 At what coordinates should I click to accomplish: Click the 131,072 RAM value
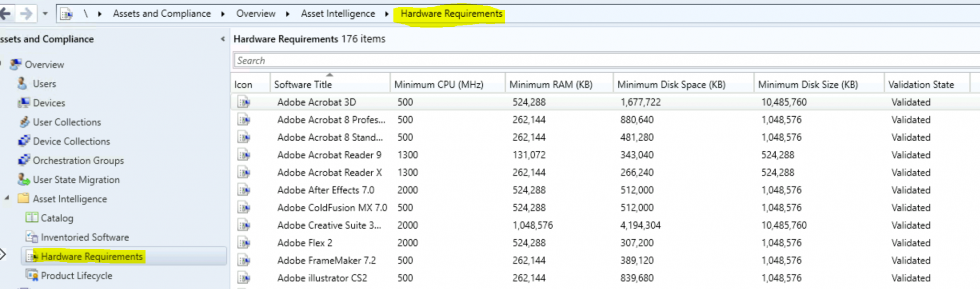529,155
